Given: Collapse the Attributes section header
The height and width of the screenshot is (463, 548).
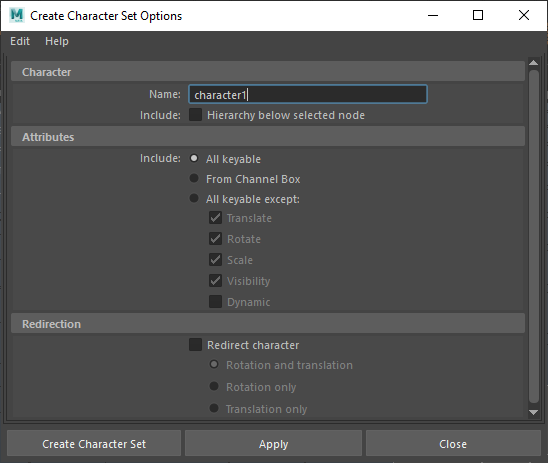Looking at the screenshot, I should pos(268,137).
